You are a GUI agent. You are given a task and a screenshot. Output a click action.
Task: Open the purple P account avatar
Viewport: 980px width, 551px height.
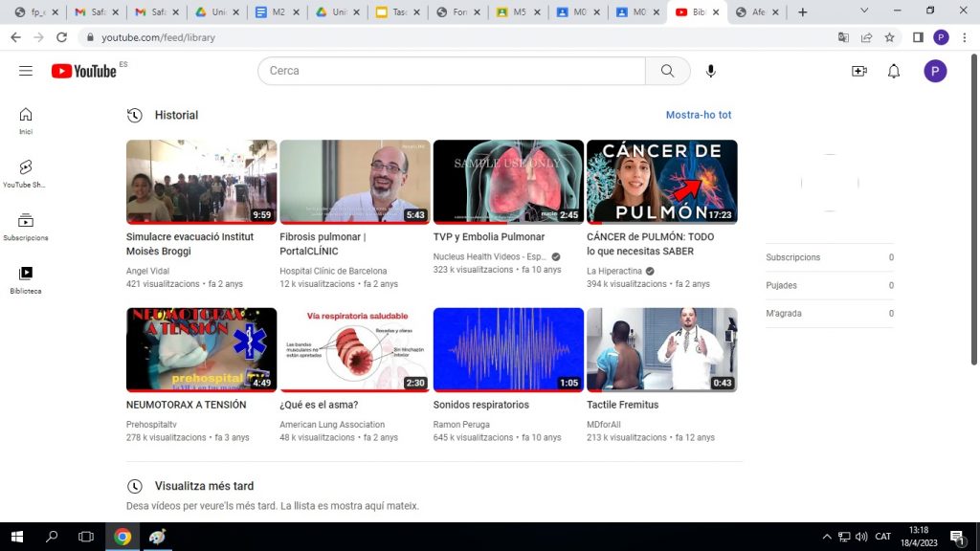tap(935, 71)
